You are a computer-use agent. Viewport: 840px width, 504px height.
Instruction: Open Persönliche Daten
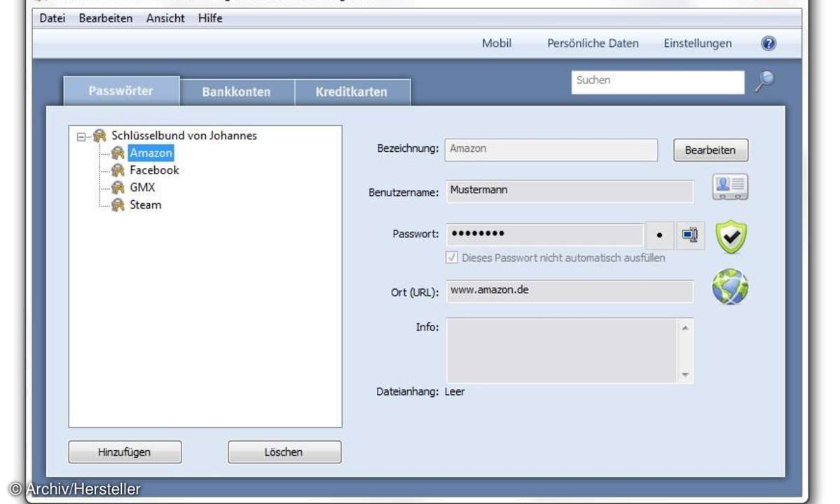pos(593,43)
